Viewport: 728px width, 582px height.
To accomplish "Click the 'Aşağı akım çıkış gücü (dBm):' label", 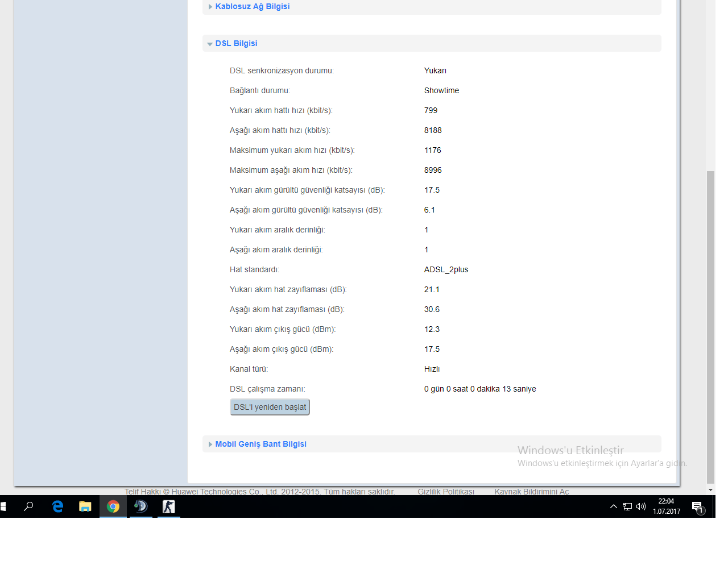I will [282, 349].
